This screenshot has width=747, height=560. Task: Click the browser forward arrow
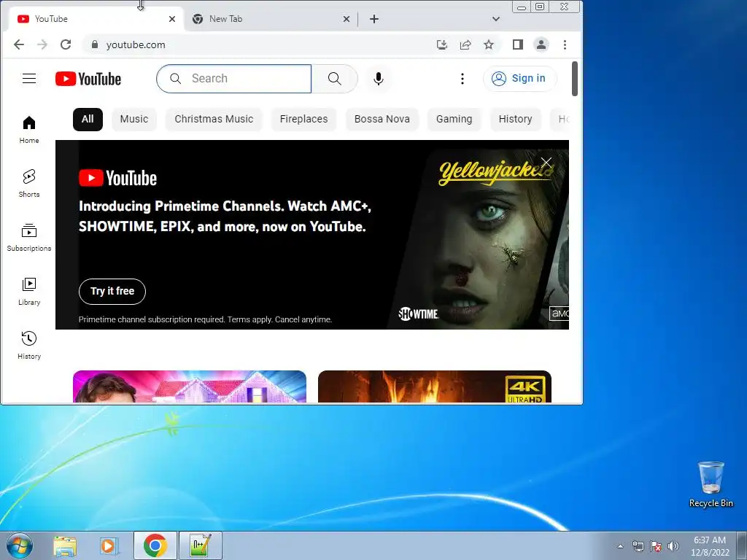[42, 44]
